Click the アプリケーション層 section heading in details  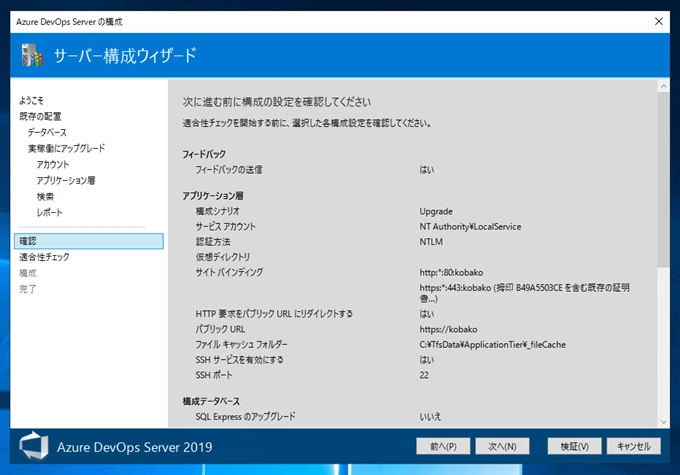click(x=212, y=196)
